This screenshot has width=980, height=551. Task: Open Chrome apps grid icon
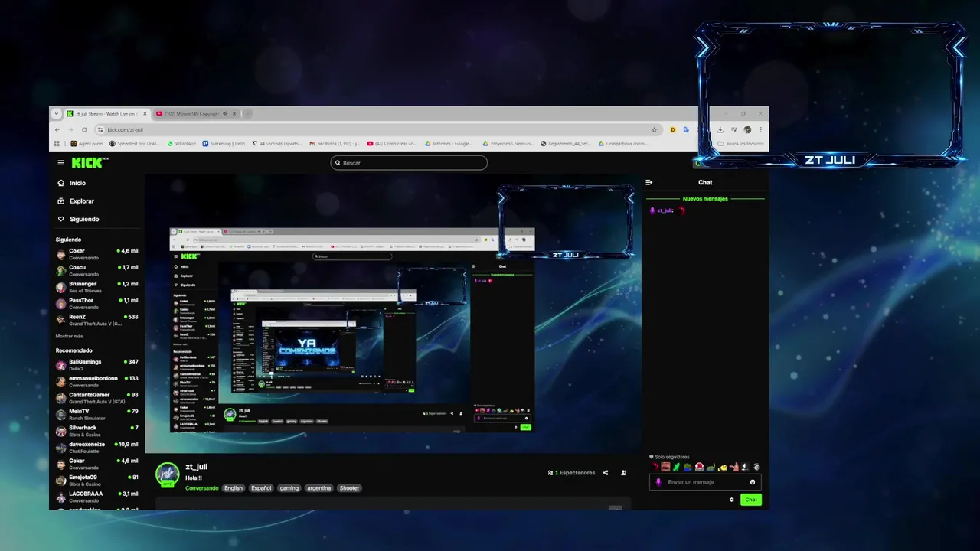57,143
